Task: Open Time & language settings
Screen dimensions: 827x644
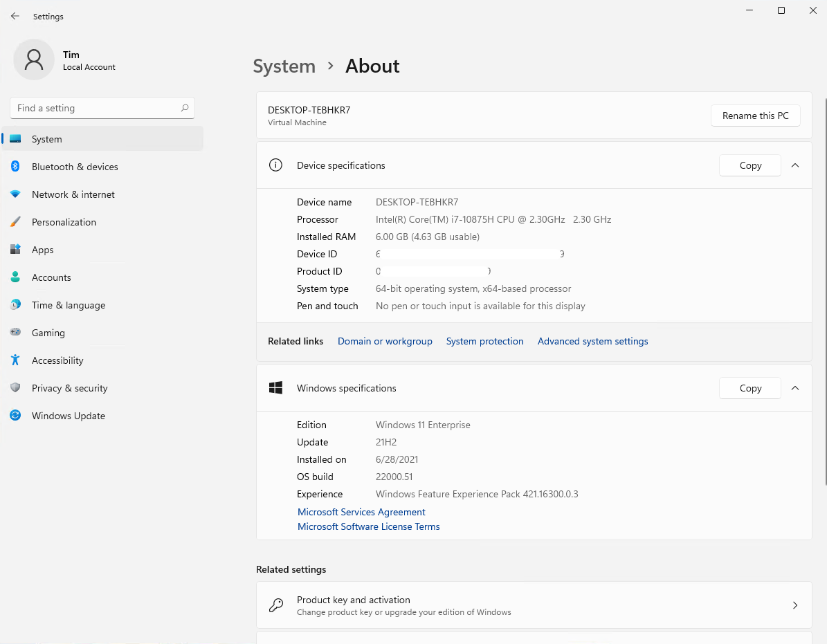Action: pyautogui.click(x=103, y=305)
